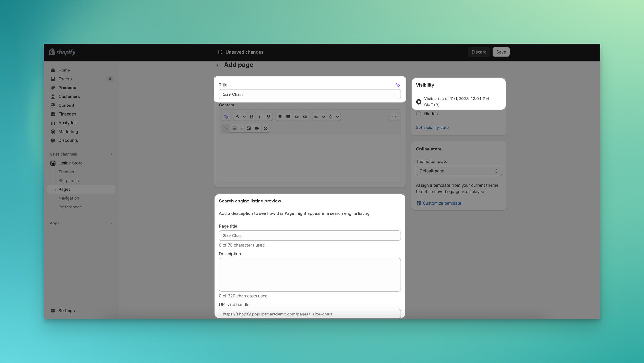
Task: Open Blog posts section in sidebar
Action: [69, 181]
